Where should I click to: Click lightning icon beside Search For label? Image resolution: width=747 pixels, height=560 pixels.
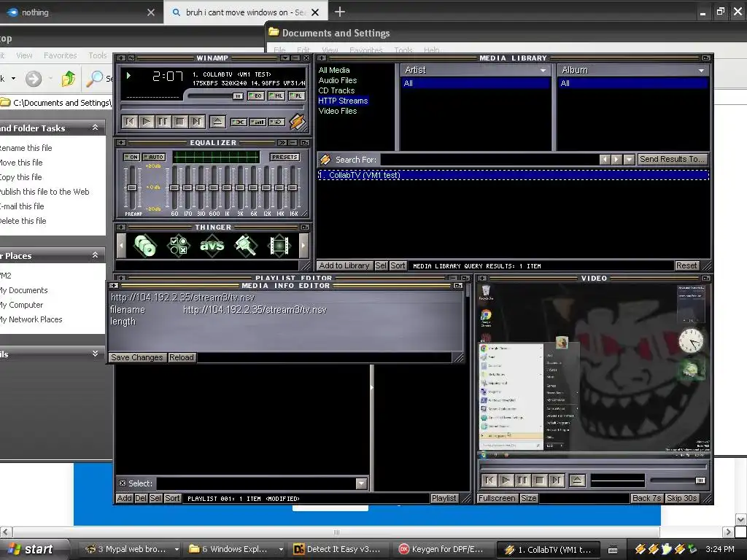[x=325, y=160]
